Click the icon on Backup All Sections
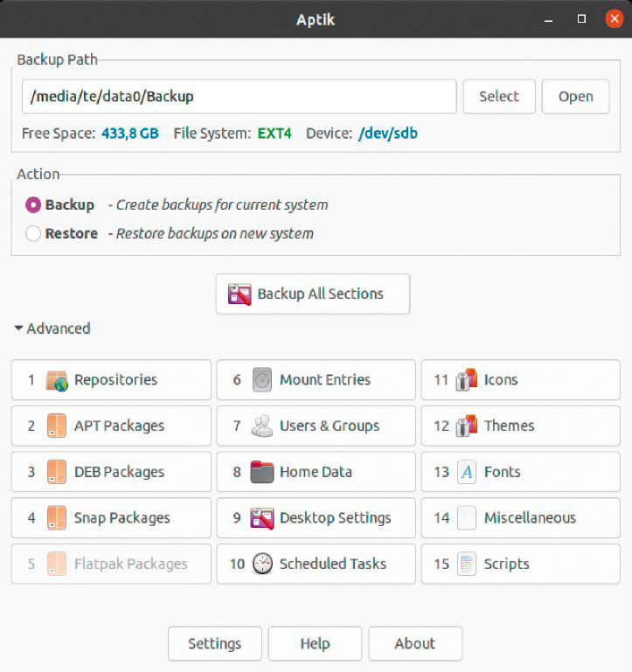This screenshot has height=672, width=632. [x=240, y=294]
